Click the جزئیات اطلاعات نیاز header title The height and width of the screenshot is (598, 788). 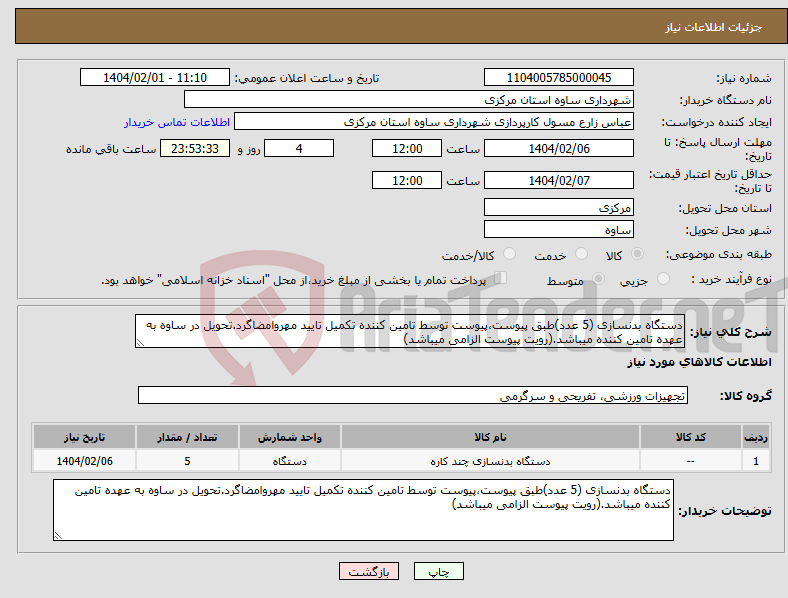(x=714, y=27)
